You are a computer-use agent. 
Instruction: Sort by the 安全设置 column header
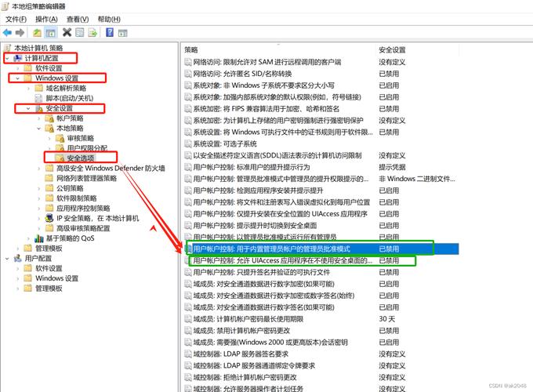pyautogui.click(x=392, y=50)
